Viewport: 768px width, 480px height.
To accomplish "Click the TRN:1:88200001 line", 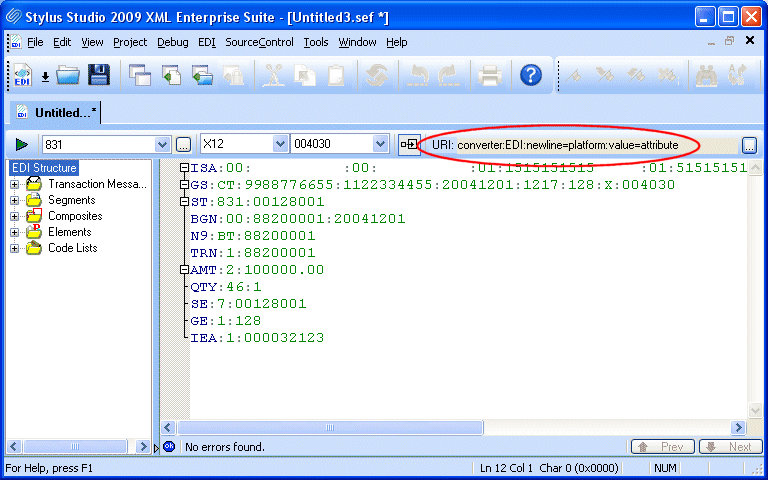I will (x=253, y=253).
